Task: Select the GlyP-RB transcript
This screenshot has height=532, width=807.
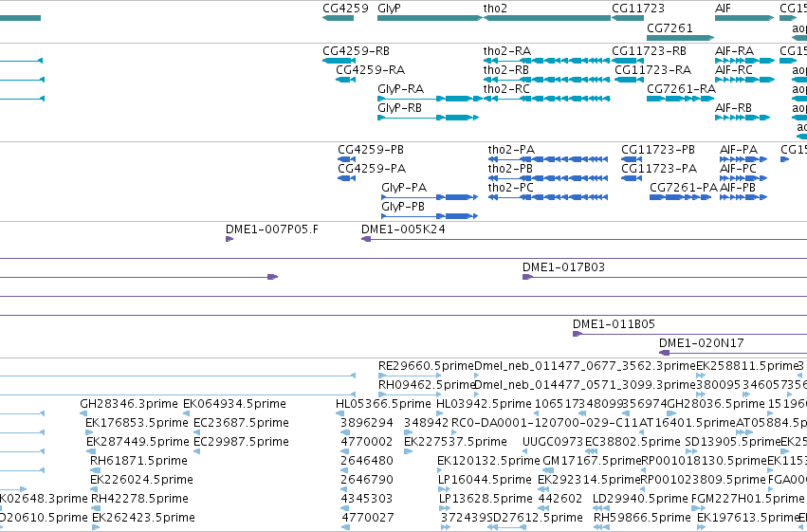Action: pyautogui.click(x=429, y=118)
